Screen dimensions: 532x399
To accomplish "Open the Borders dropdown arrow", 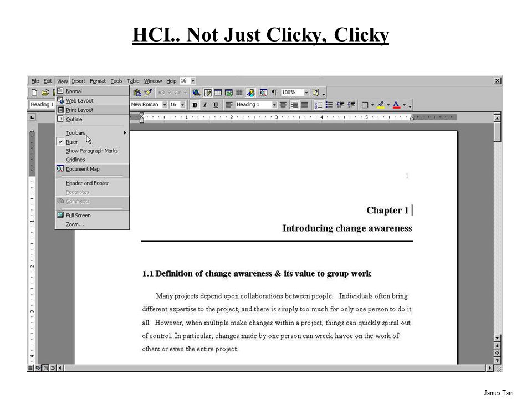I will click(372, 105).
